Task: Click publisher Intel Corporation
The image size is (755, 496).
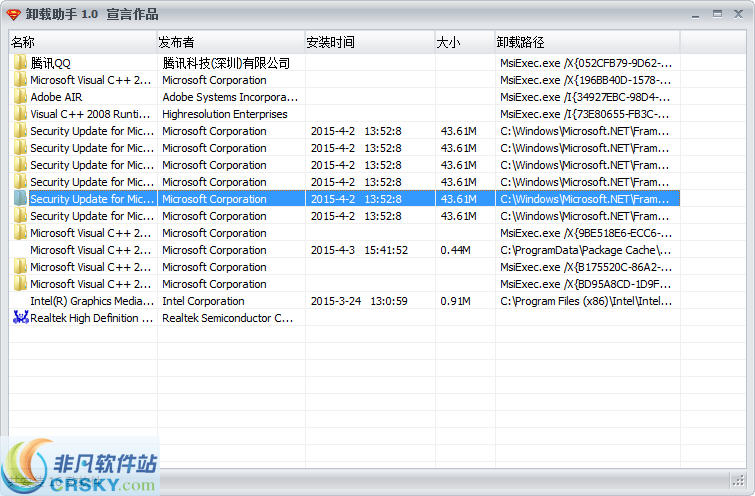Action: point(203,301)
